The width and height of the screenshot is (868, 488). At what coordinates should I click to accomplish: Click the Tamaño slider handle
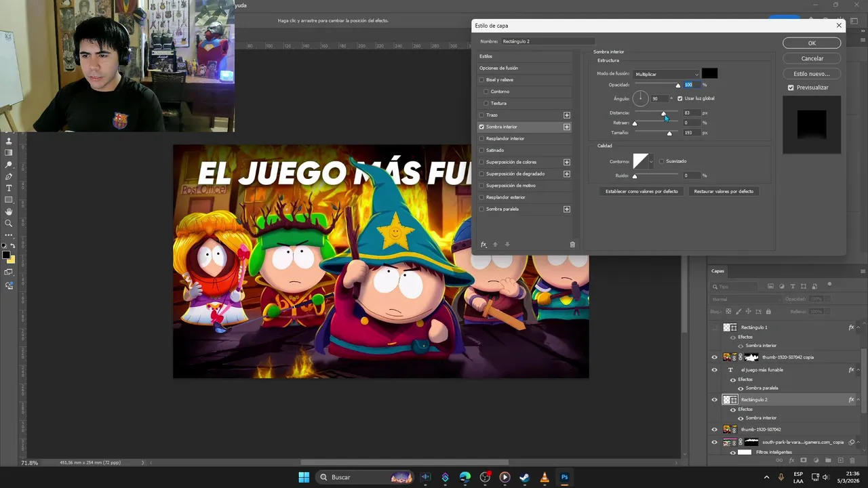(669, 134)
